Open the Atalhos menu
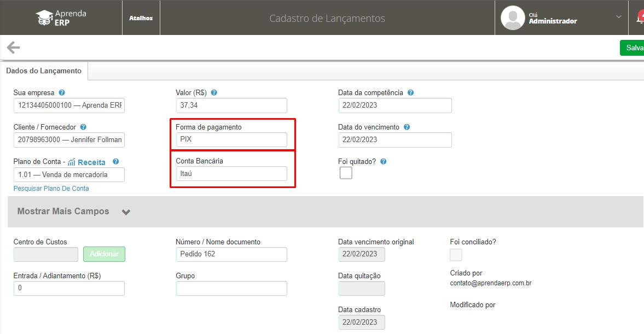 (141, 18)
